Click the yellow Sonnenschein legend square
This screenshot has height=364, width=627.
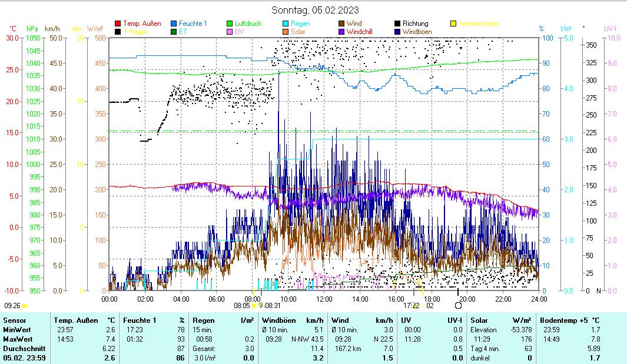coord(453,24)
